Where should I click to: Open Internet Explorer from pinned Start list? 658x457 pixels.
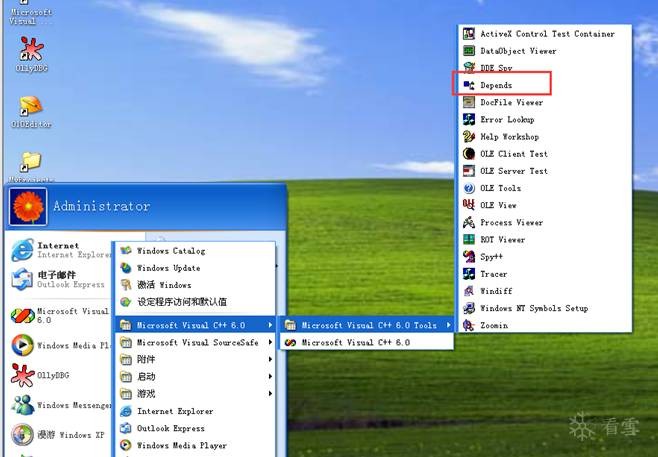[58, 250]
